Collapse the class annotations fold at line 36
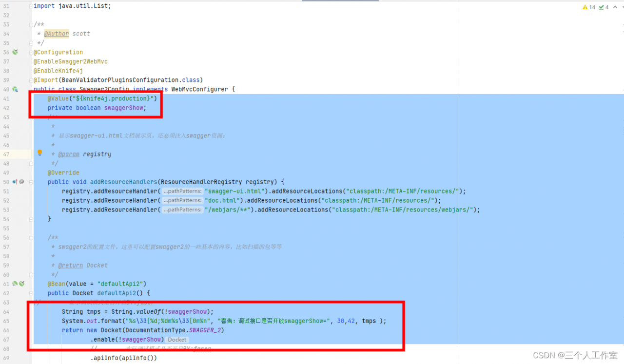 tap(32, 52)
